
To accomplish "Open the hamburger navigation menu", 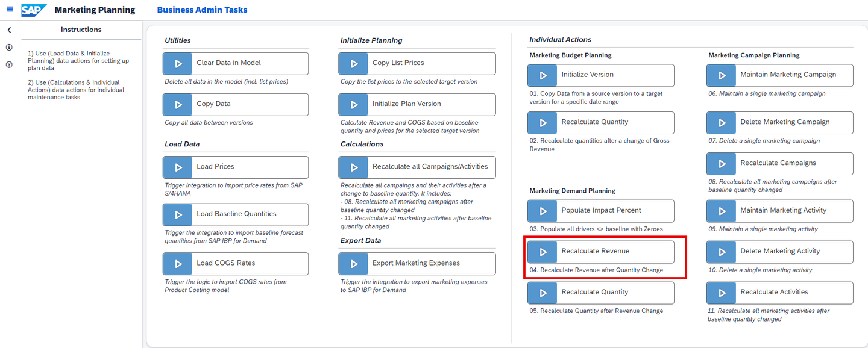I will coord(10,10).
